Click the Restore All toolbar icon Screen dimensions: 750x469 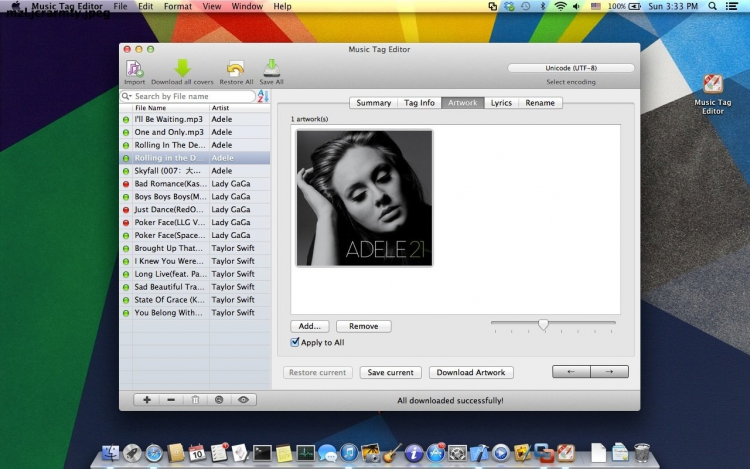point(235,69)
